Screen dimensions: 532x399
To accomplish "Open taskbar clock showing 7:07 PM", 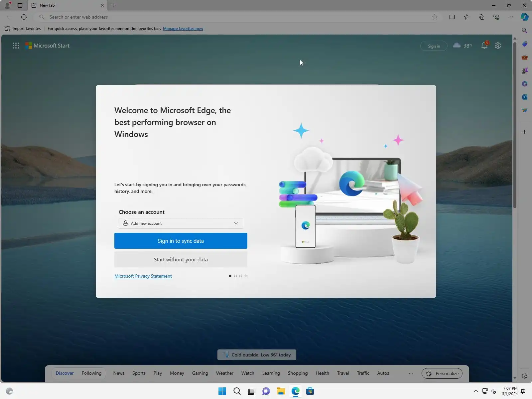I will (x=510, y=391).
